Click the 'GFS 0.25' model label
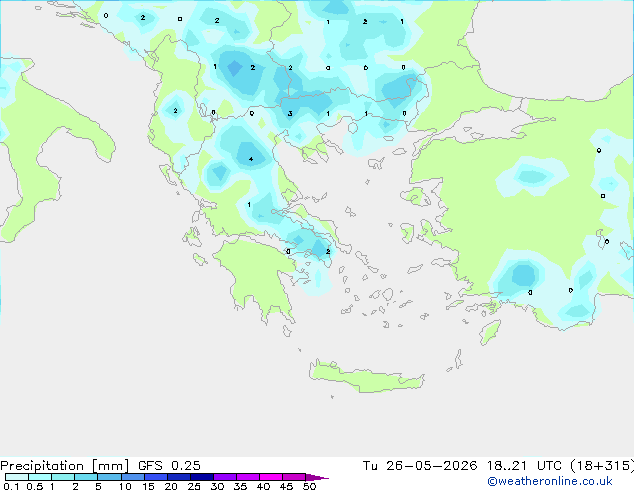This screenshot has height=490, width=634. [x=169, y=466]
